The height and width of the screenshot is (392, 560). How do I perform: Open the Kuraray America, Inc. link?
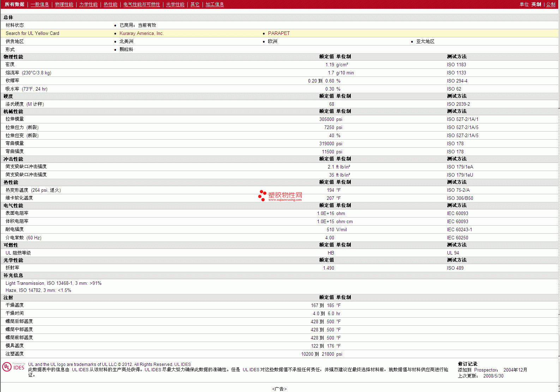[141, 33]
